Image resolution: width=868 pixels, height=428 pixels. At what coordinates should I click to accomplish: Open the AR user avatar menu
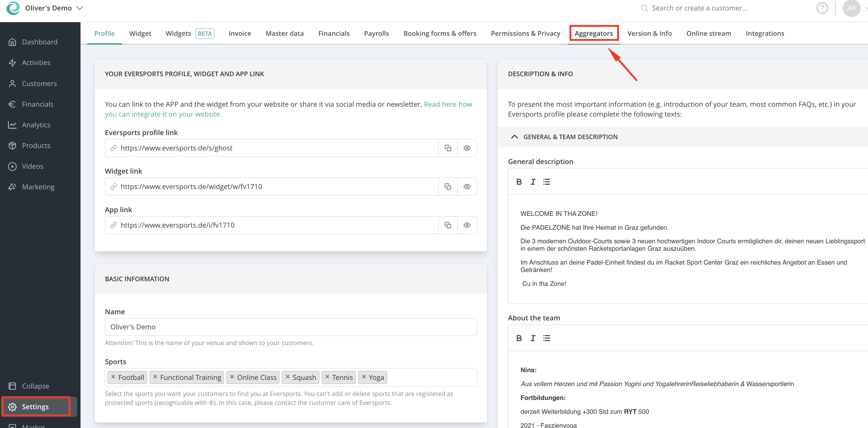[851, 8]
